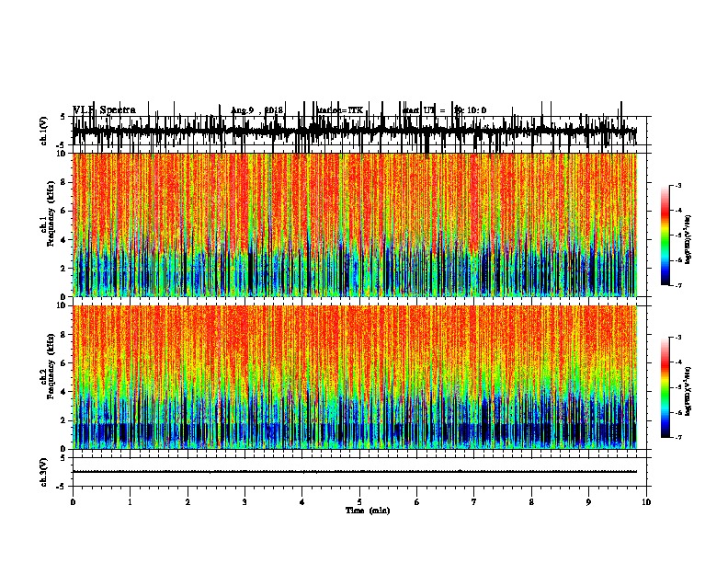Click the '8' tick on ch.1 frequency axis
The height and width of the screenshot is (563, 728).
(64, 182)
